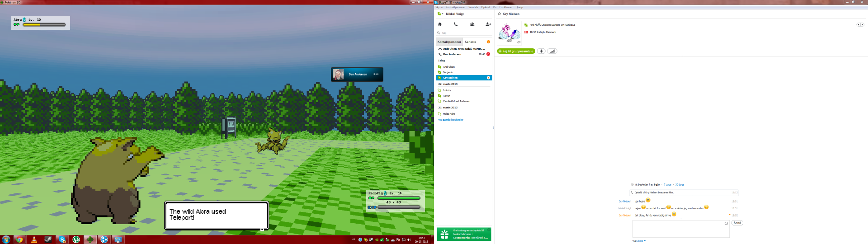Image resolution: width=868 pixels, height=244 pixels.
Task: Click Føj til gruppesamtale button
Action: tap(516, 51)
